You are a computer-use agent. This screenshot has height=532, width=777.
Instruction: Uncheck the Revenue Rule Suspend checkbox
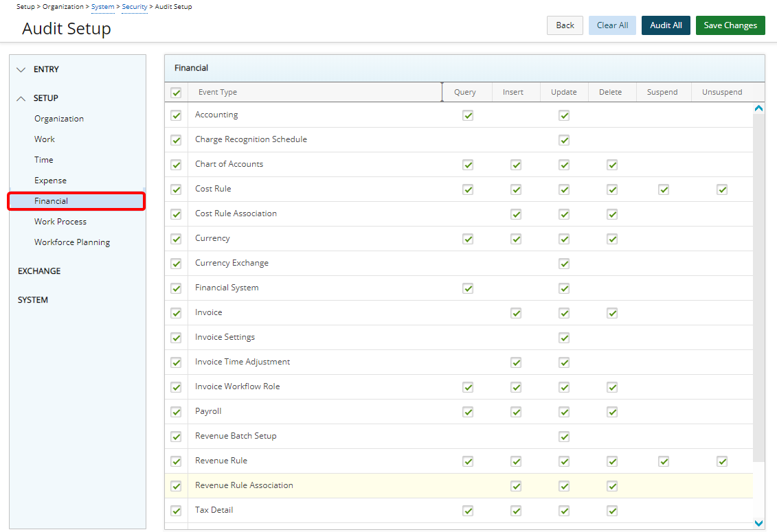(x=664, y=461)
